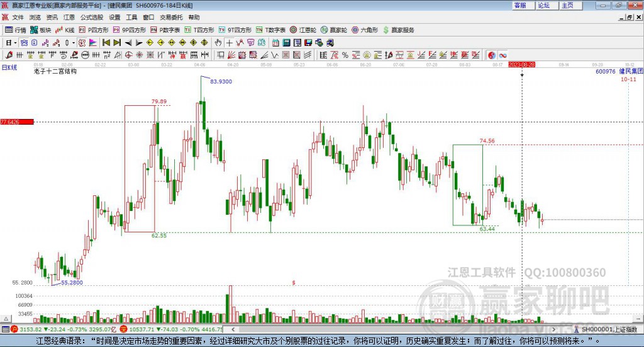Open the 公式选股 menu

pos(92,17)
